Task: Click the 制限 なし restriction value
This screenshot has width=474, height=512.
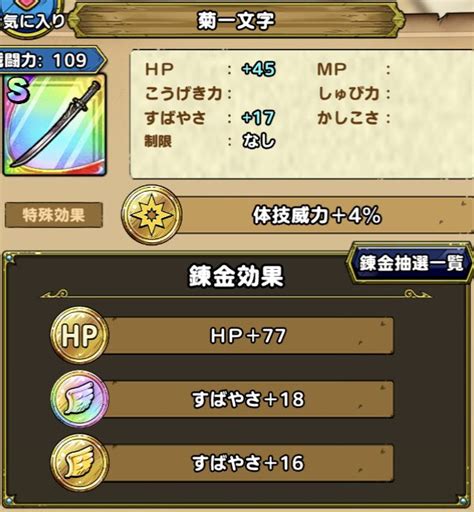Action: [x=259, y=141]
